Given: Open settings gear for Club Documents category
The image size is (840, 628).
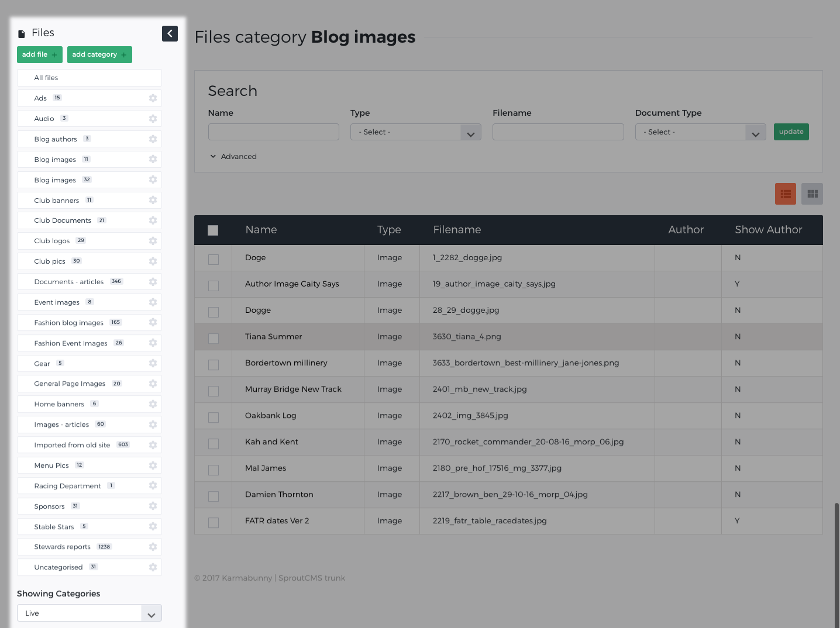Looking at the screenshot, I should coord(153,220).
